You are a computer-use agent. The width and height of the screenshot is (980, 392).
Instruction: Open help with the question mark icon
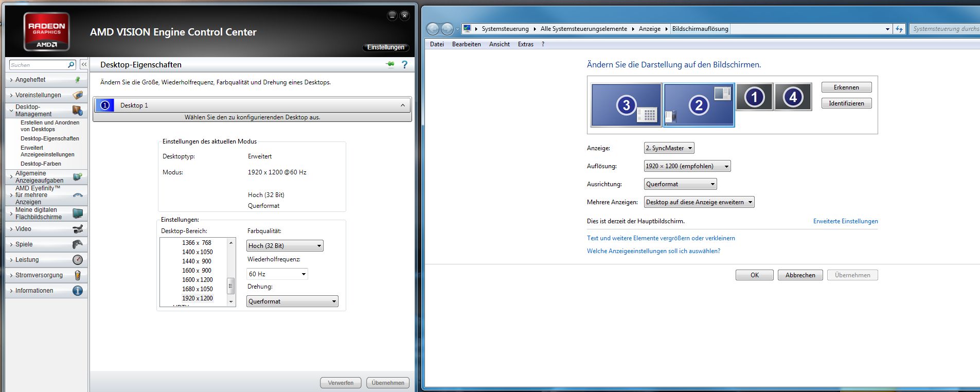(404, 64)
